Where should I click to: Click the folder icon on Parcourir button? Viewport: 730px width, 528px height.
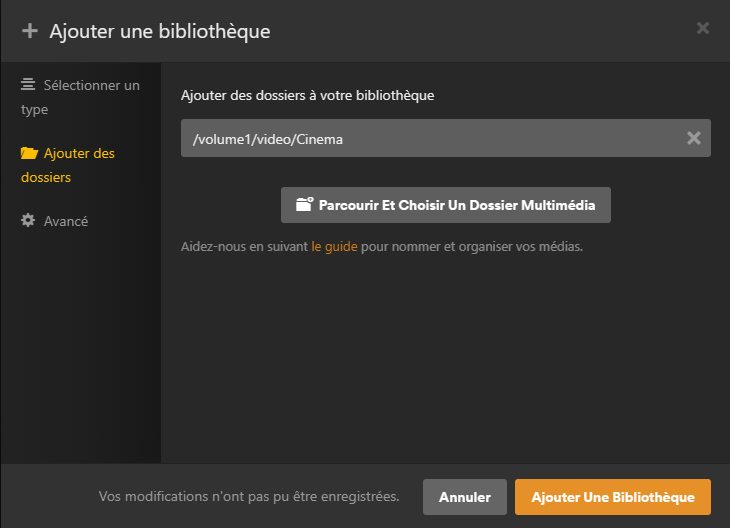pos(304,204)
